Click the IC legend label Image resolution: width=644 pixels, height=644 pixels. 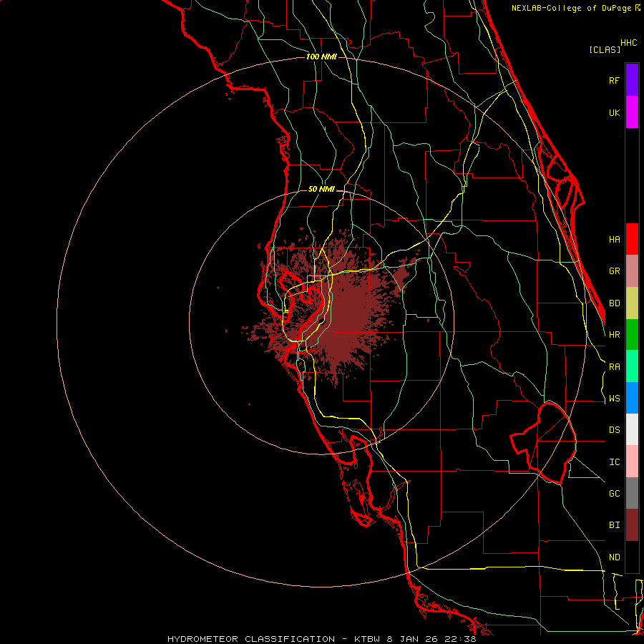(x=614, y=462)
